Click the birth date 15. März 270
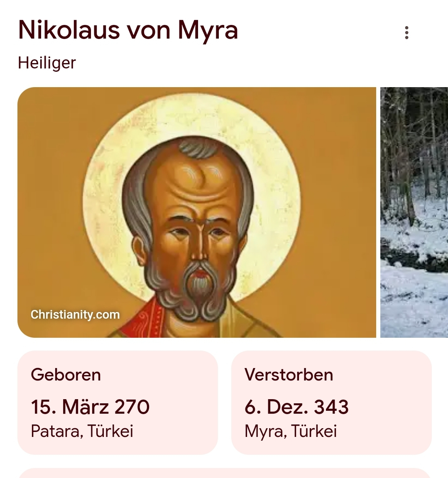The width and height of the screenshot is (448, 478). [90, 407]
